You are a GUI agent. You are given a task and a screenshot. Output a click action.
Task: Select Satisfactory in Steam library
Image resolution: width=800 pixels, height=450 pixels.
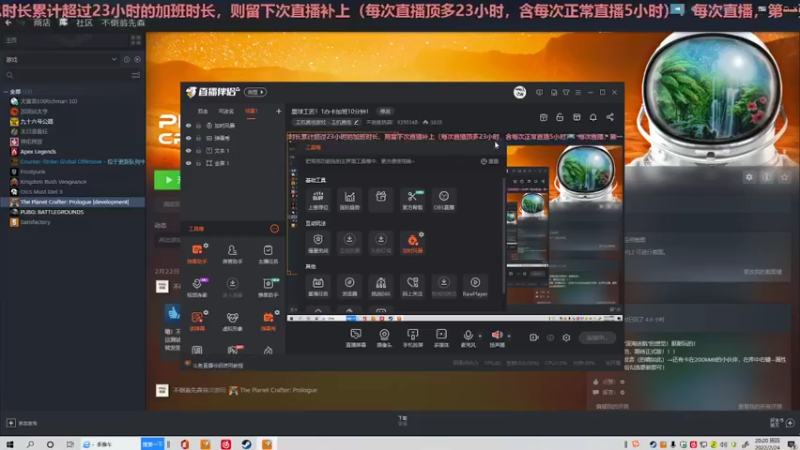click(35, 222)
